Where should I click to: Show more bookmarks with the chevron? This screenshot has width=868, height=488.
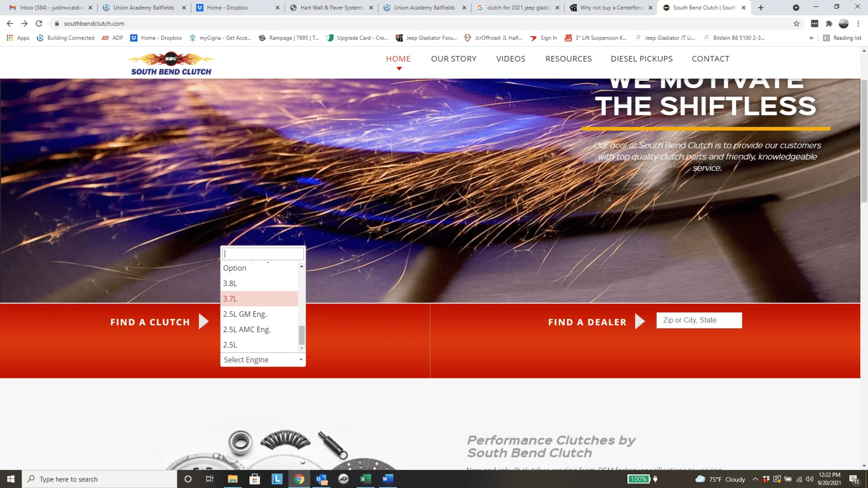811,38
